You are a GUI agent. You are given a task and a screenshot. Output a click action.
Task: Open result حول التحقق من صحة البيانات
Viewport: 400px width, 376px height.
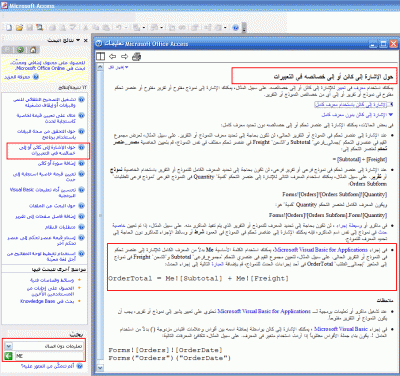[47, 134]
